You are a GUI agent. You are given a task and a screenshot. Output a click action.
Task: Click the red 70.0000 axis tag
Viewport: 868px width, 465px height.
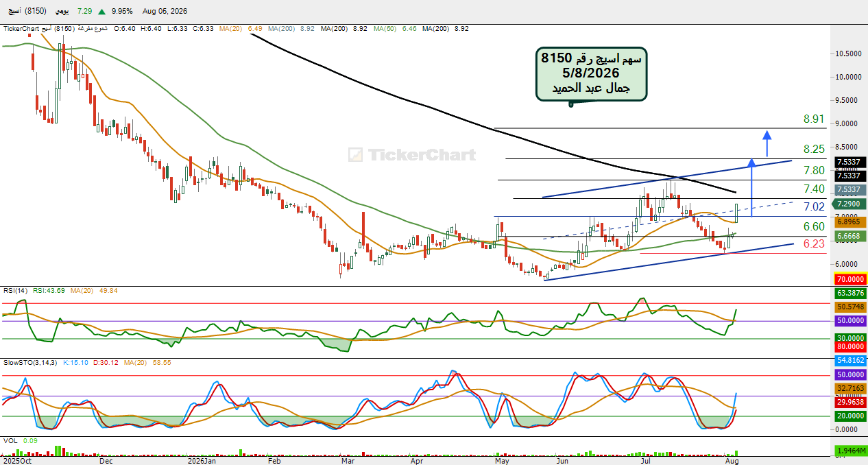click(850, 279)
